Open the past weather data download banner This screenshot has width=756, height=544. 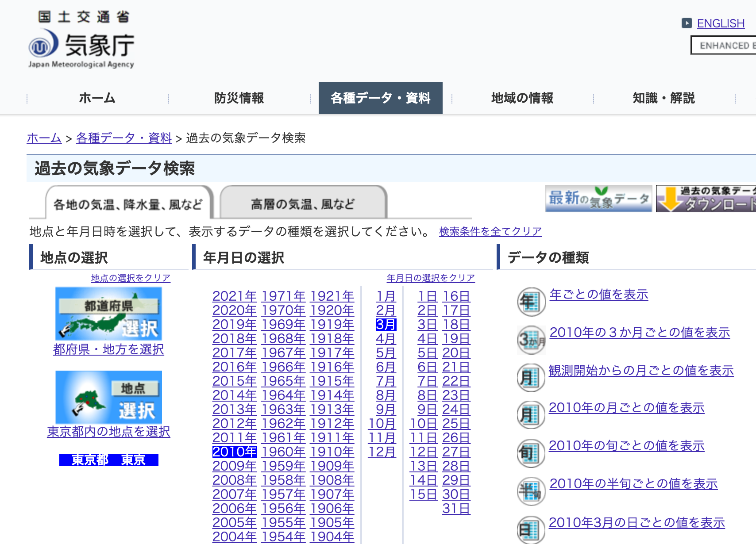point(706,199)
